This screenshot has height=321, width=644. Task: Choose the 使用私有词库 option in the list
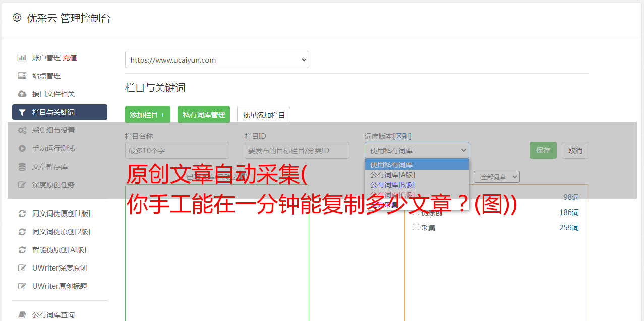417,165
